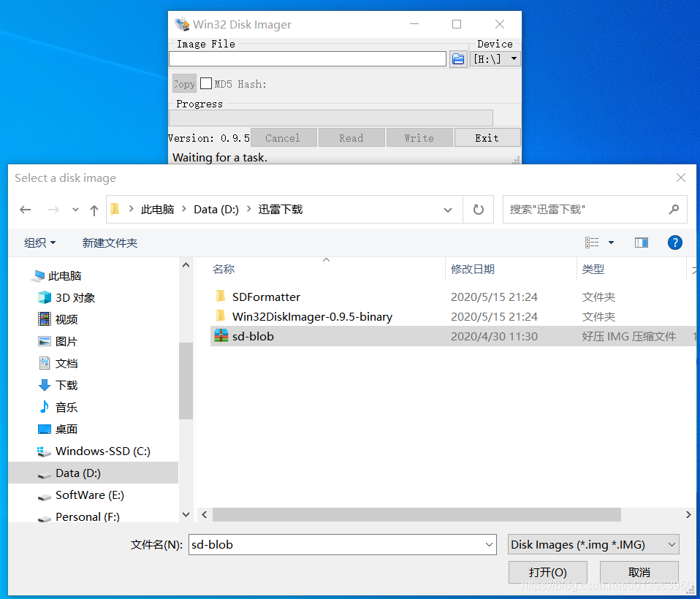Go up one folder level arrow
The width and height of the screenshot is (700, 599).
tap(94, 210)
